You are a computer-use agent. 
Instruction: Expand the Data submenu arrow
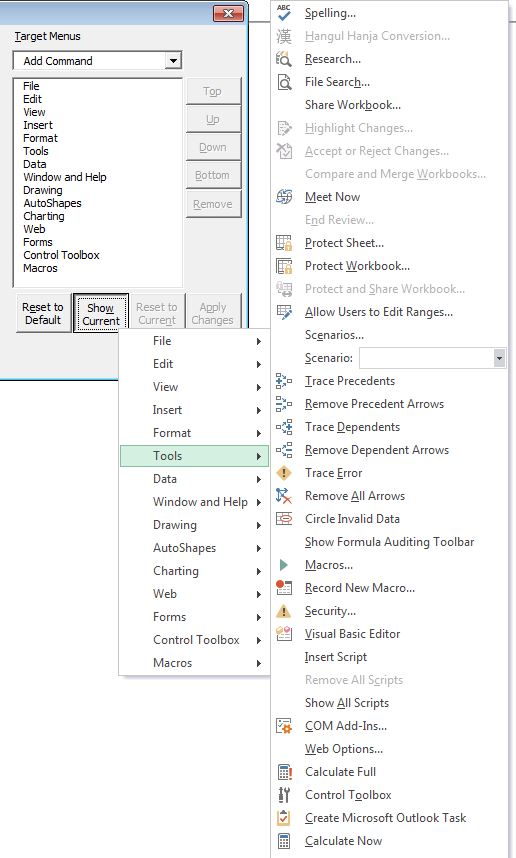[x=259, y=479]
